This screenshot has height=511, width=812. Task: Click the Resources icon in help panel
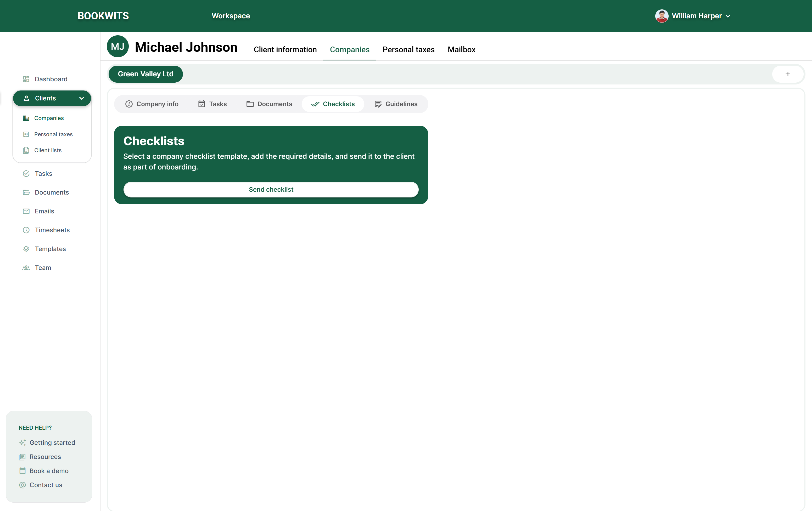[x=22, y=457]
